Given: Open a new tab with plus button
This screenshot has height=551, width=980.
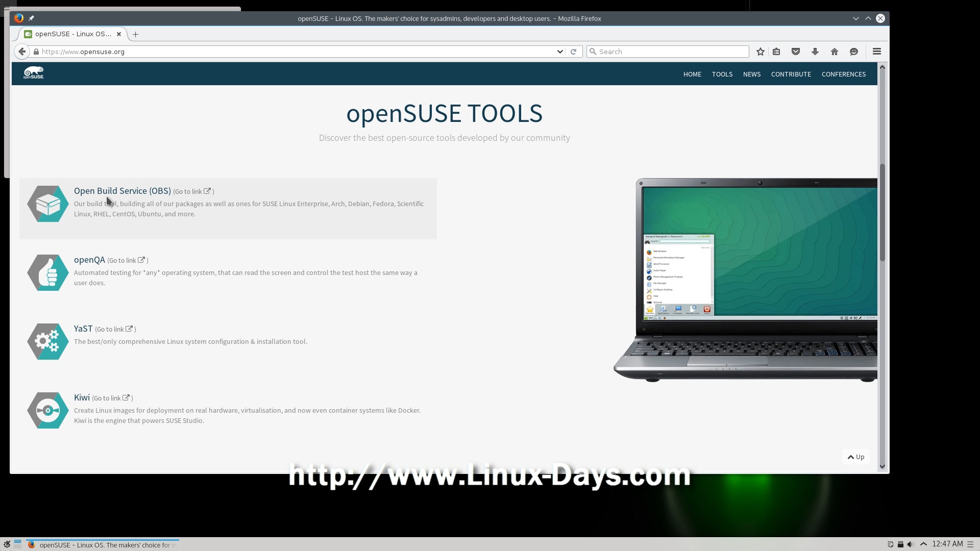Looking at the screenshot, I should pyautogui.click(x=135, y=34).
